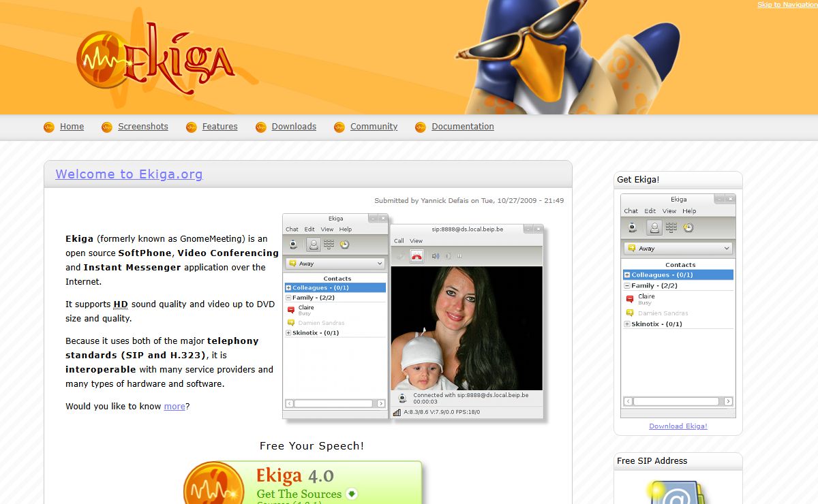This screenshot has width=818, height=504.
Task: Open the Welcome to Ekiga.org heading link
Action: [129, 174]
